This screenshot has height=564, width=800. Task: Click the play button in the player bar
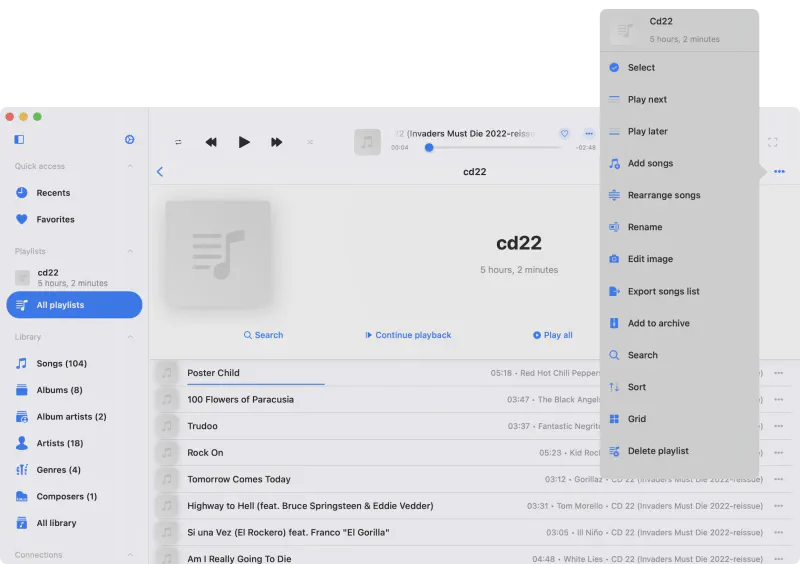click(244, 142)
